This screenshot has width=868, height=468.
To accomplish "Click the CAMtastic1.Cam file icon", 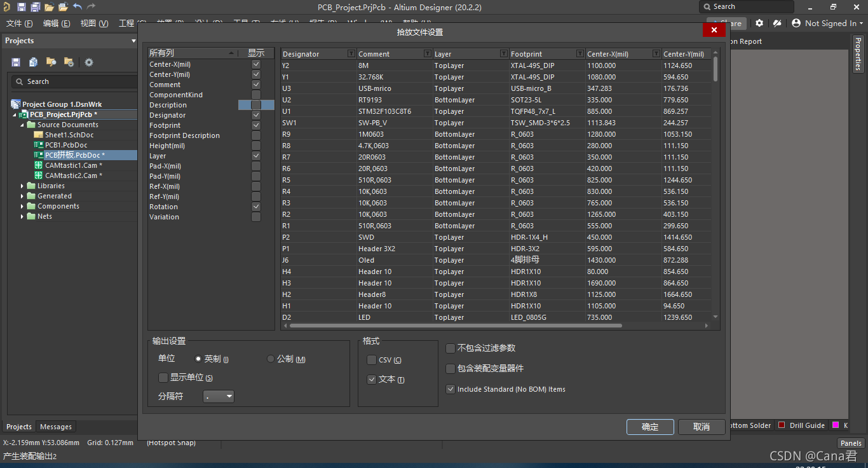I will (39, 165).
